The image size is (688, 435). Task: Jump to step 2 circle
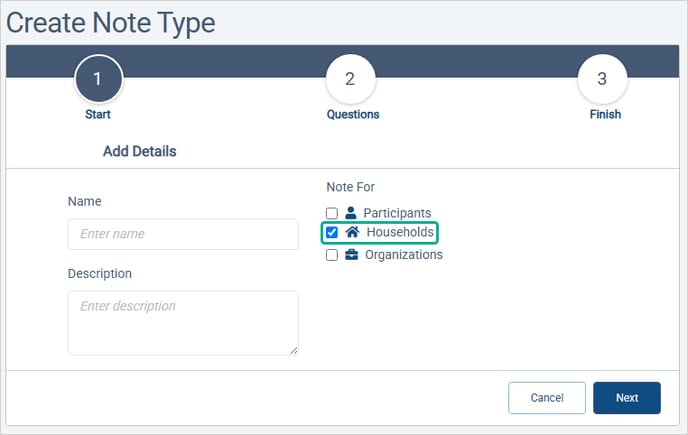(x=350, y=79)
